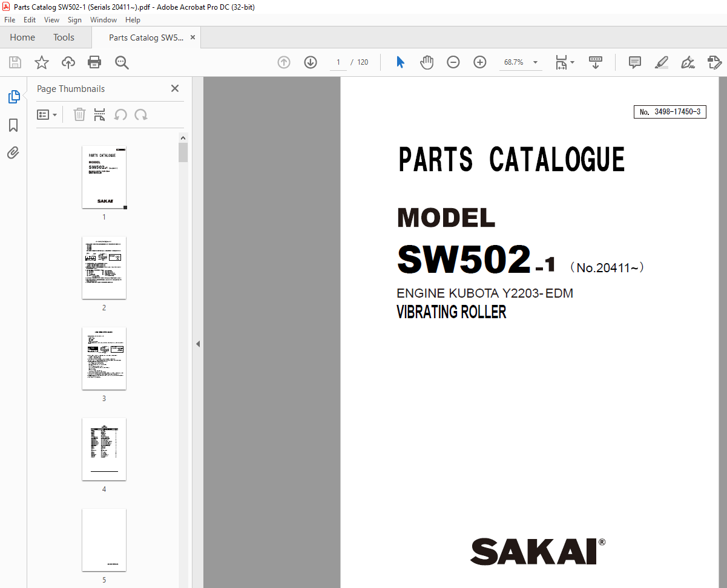Screen dimensions: 727x588
Task: Switch to the Tools tab
Action: [64, 38]
